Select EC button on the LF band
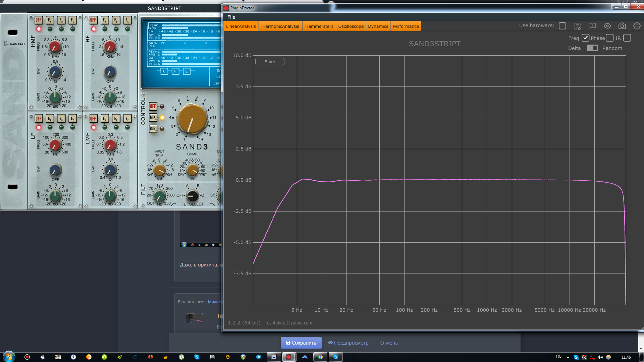The height and width of the screenshot is (362, 644). click(x=72, y=119)
